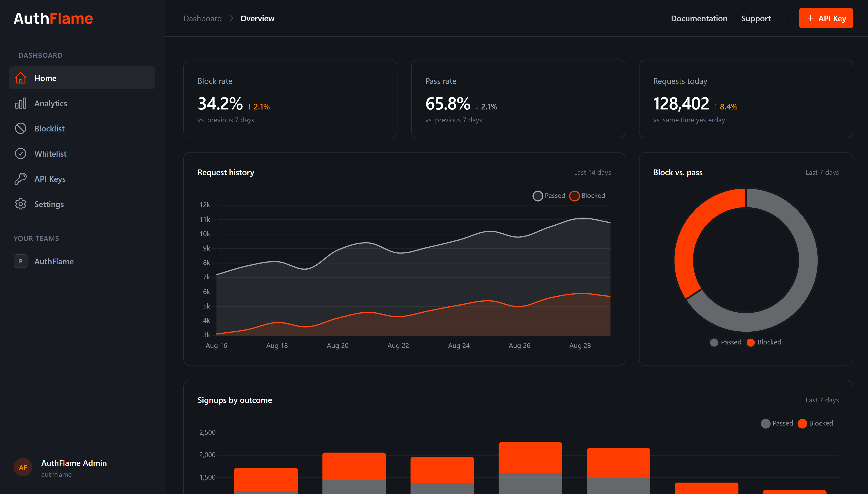
Task: Toggle Blocked series in Request history legend
Action: coord(587,196)
